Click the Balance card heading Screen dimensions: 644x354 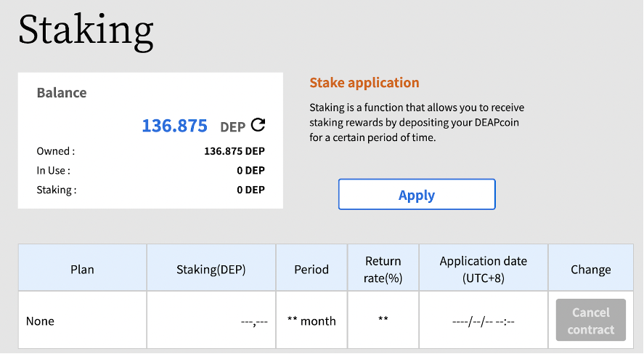pos(62,93)
